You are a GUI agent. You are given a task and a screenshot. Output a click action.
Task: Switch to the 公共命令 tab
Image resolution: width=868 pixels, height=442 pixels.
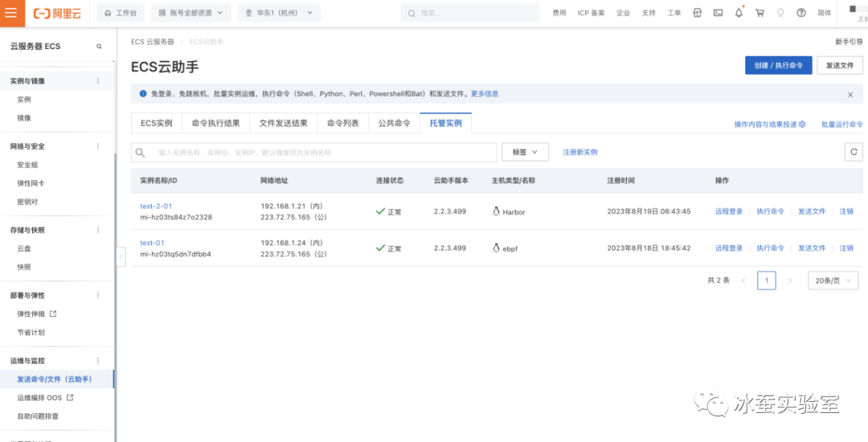click(x=394, y=123)
